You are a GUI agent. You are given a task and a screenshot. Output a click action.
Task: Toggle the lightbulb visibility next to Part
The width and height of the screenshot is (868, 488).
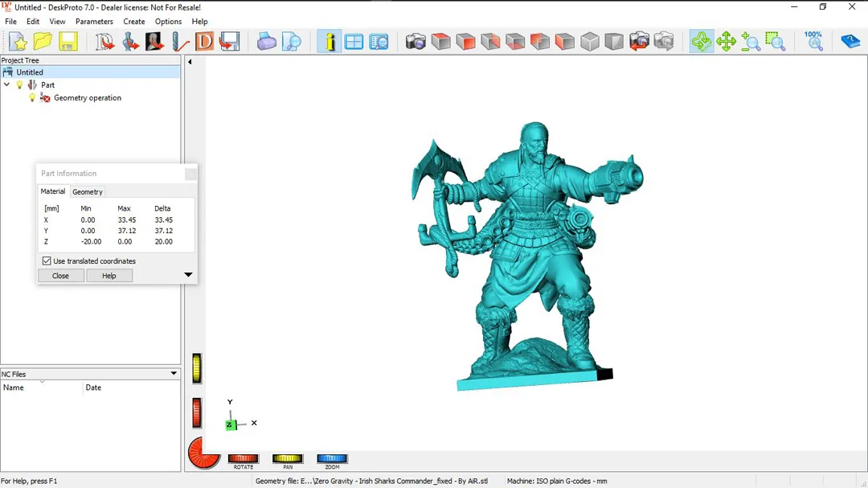19,84
